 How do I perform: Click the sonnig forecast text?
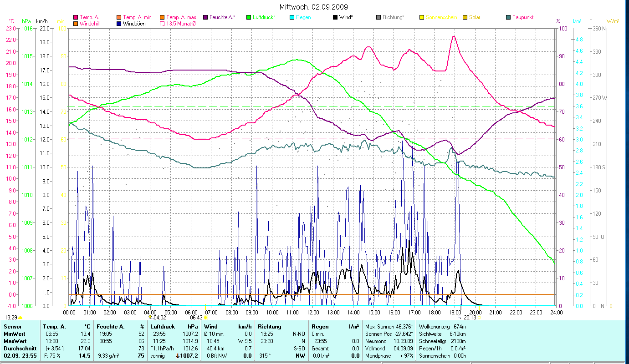coord(157,356)
